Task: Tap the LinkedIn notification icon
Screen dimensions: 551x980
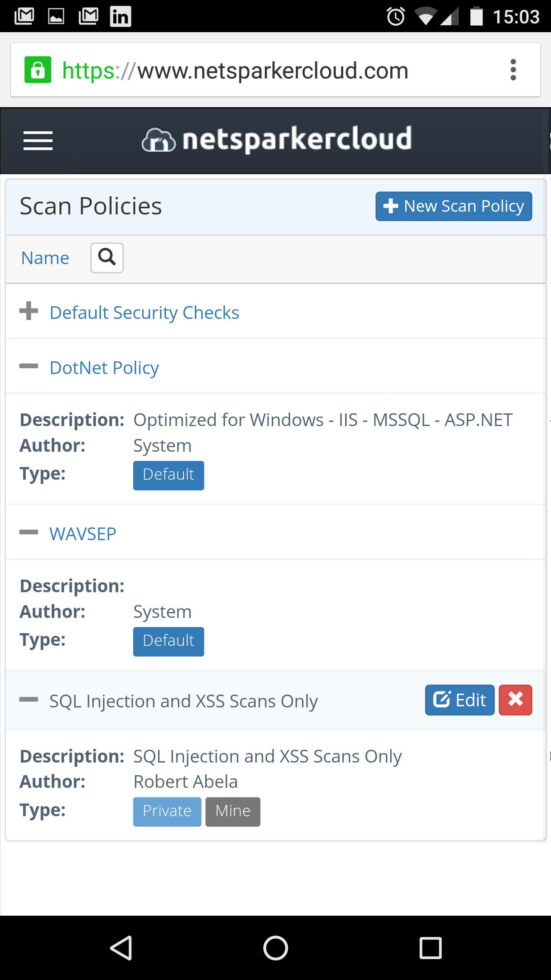Action: point(121,16)
